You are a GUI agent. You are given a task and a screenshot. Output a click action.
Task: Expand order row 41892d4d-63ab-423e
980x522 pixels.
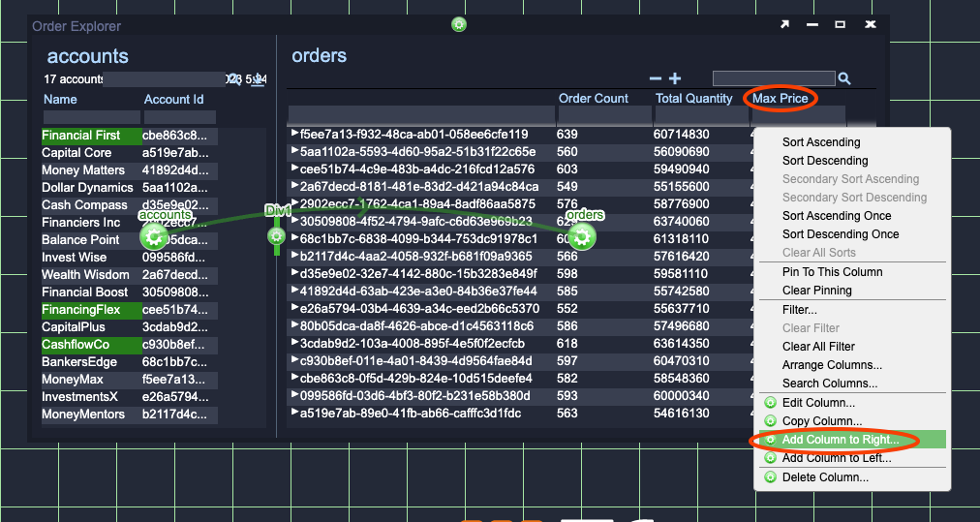click(295, 291)
